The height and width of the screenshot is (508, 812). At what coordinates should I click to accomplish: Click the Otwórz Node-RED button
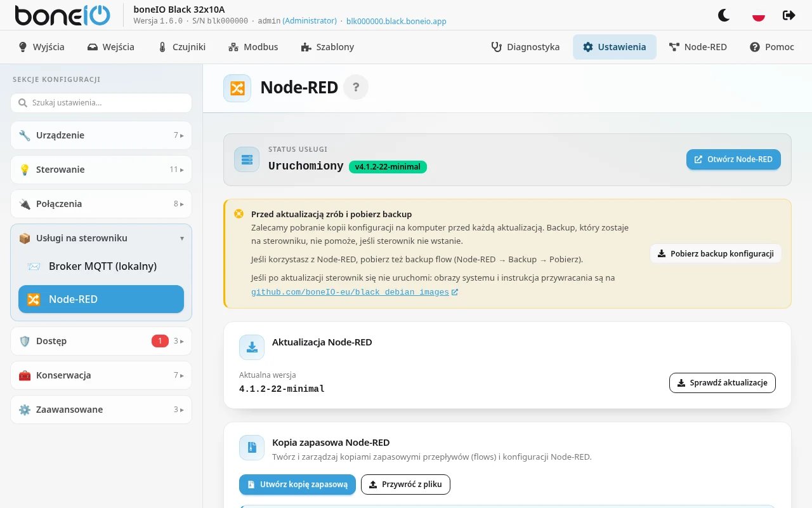[x=733, y=159]
